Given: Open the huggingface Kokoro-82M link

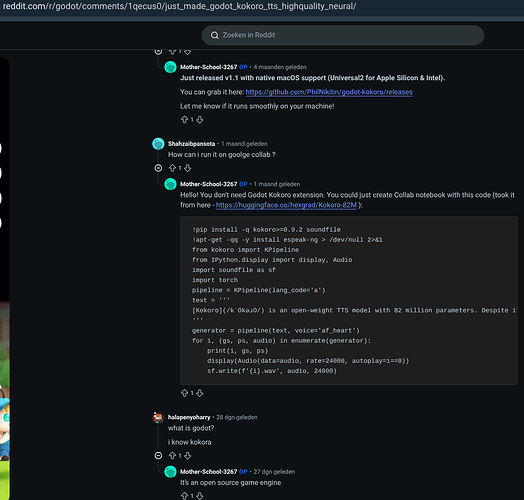Looking at the screenshot, I should (x=286, y=205).
